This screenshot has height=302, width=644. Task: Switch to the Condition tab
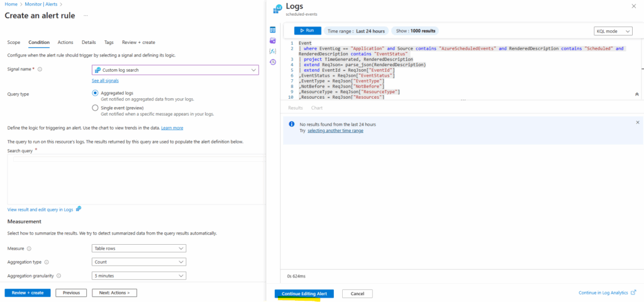click(39, 42)
